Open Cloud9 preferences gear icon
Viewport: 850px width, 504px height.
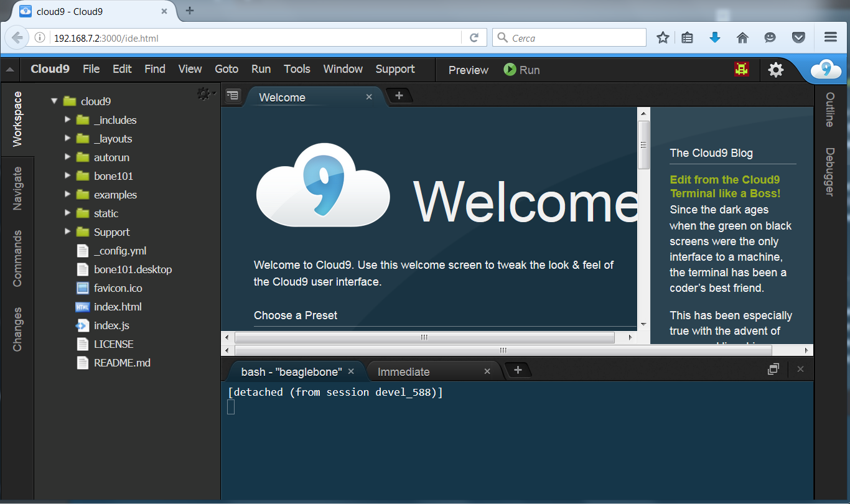[775, 70]
